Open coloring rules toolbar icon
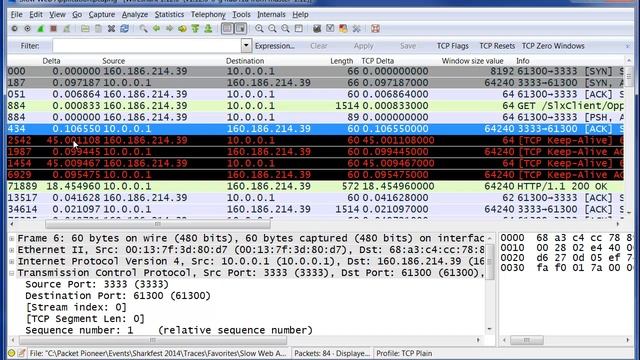Image resolution: width=640 pixels, height=360 pixels. (343, 29)
